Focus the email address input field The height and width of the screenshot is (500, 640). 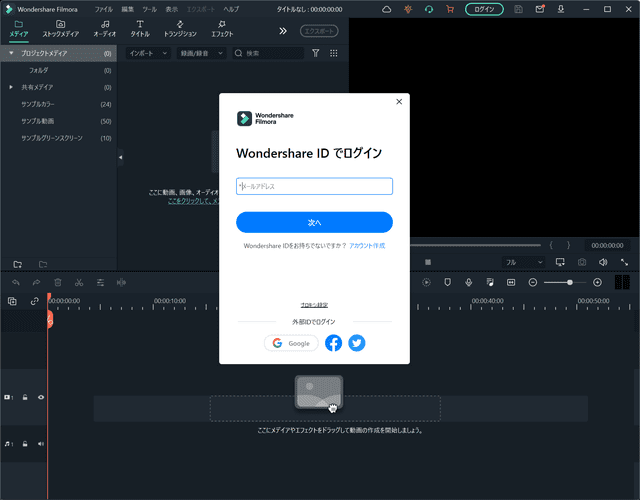click(314, 186)
